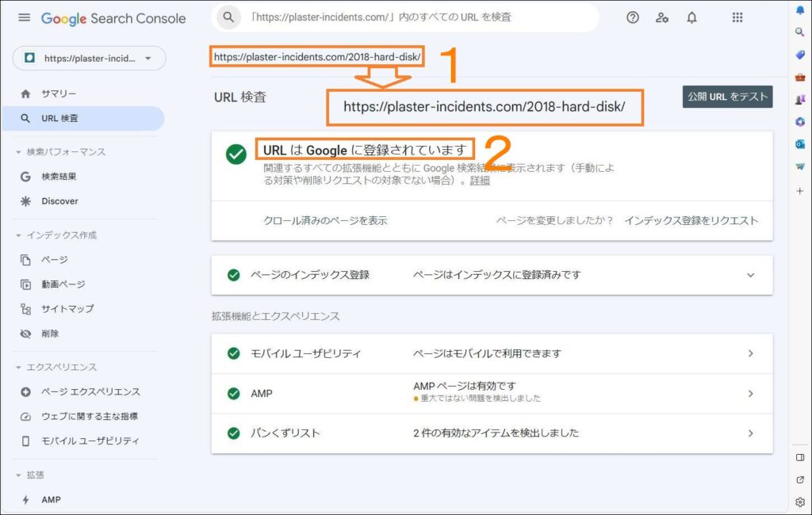Click the inspected URL text above URL 検査
The height and width of the screenshot is (515, 812).
coord(317,57)
